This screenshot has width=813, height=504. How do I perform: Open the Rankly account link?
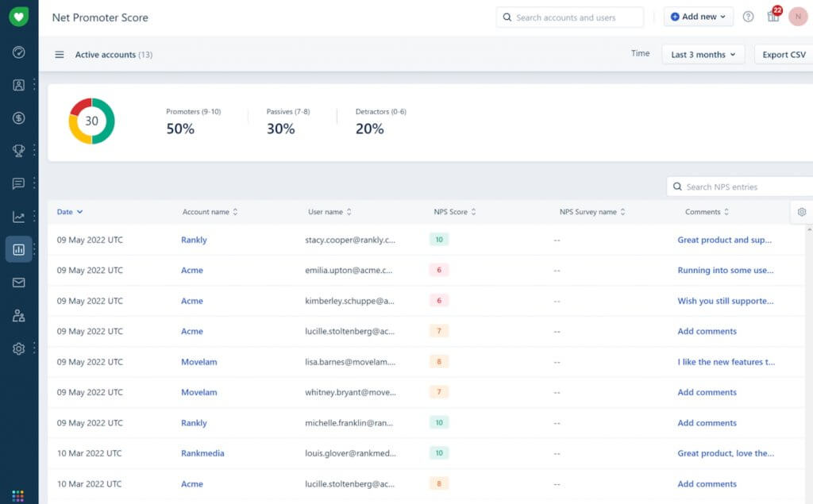tap(194, 240)
